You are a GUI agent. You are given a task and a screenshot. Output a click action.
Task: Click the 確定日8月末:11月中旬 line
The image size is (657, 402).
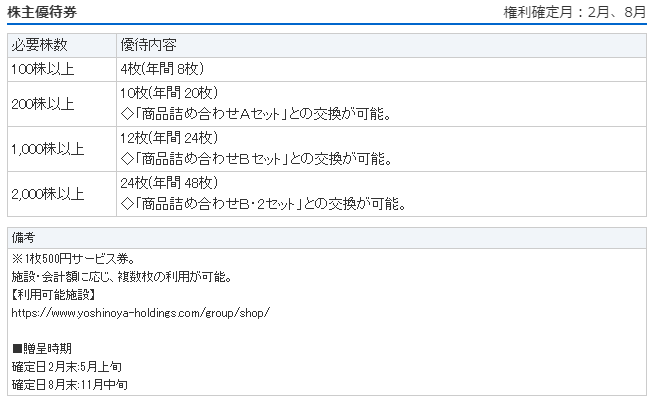click(x=69, y=384)
